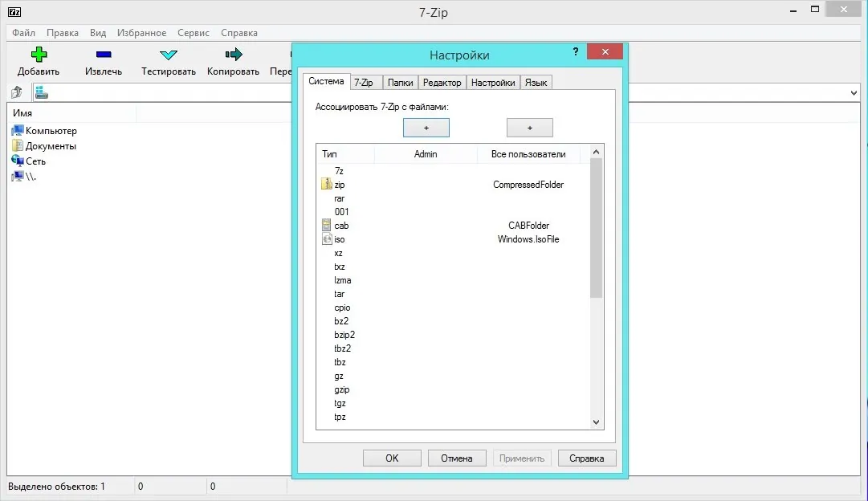Select the rar file type row
The width and height of the screenshot is (868, 501).
[453, 198]
